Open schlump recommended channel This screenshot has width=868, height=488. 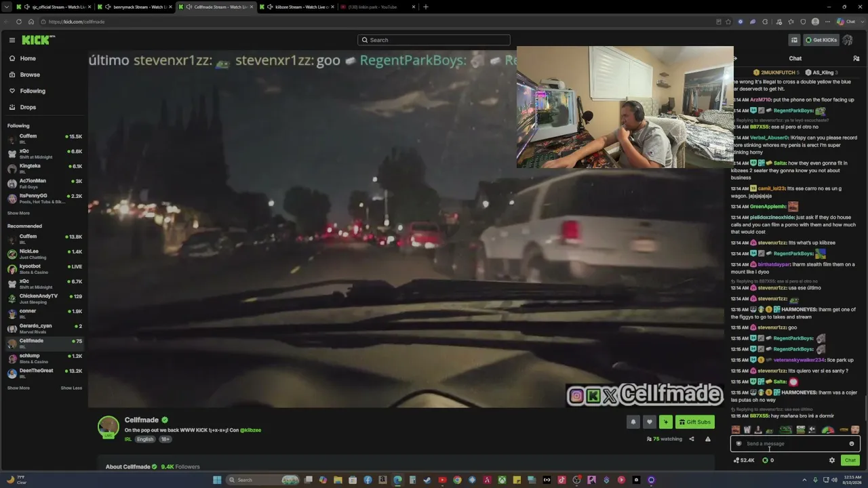(44, 359)
